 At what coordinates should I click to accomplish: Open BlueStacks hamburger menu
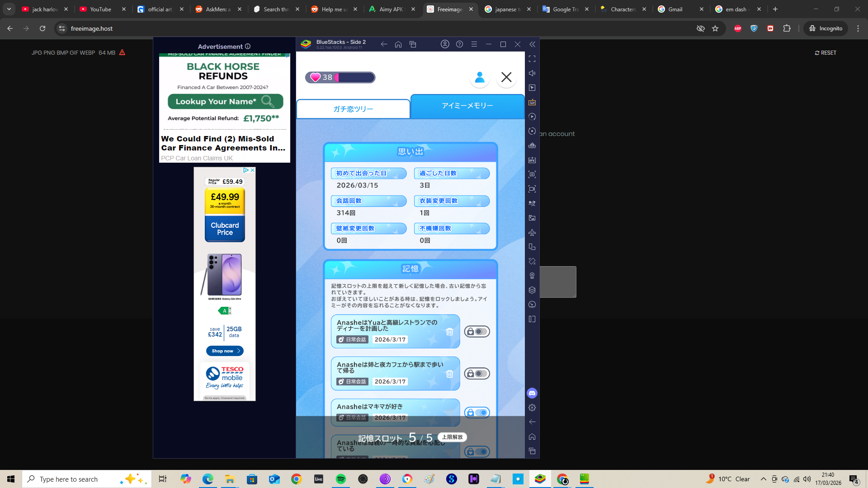474,44
